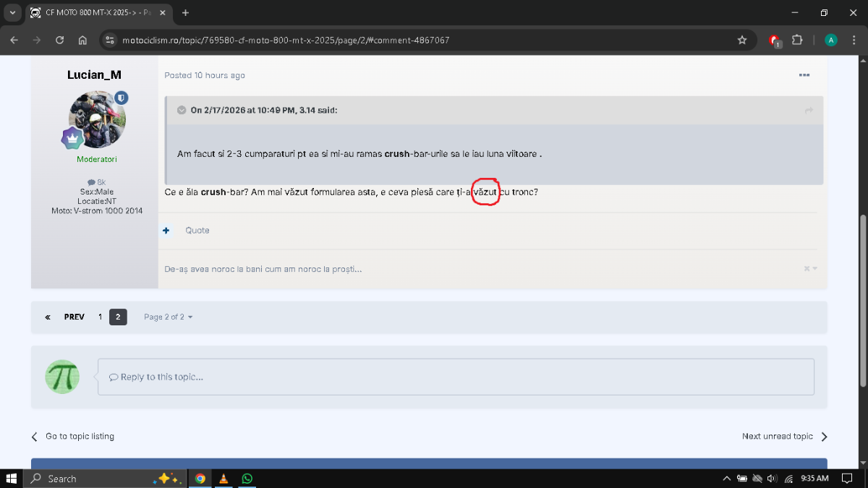Click the PREV pagination button
This screenshot has width=868, height=488.
[x=74, y=317]
